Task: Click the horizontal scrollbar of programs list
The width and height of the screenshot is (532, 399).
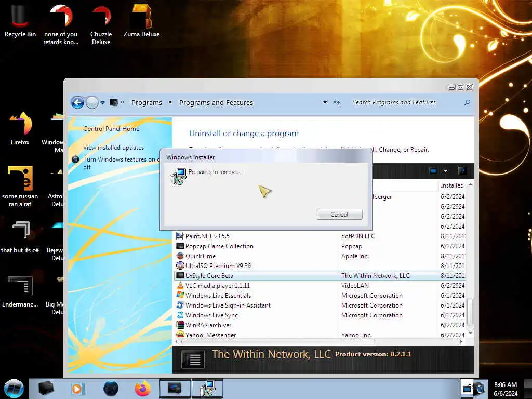Action: 278,342
